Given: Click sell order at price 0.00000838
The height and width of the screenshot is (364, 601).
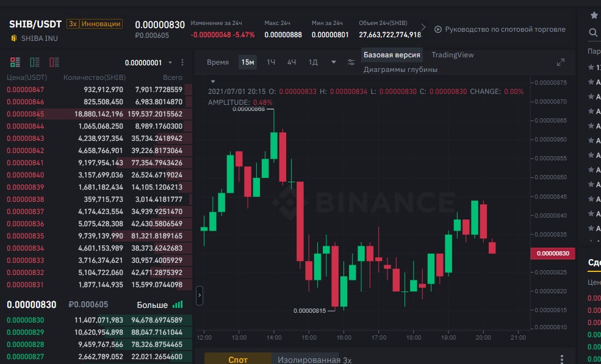Looking at the screenshot, I should point(99,199).
